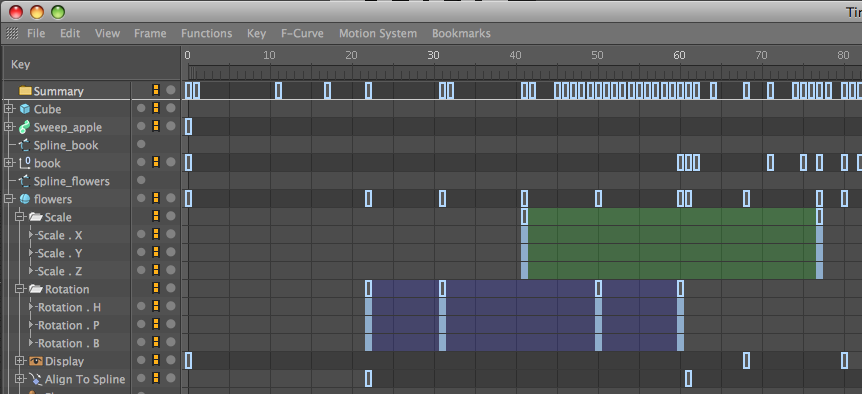The width and height of the screenshot is (862, 394).
Task: Expand the Cube object tree
Action: [9, 109]
